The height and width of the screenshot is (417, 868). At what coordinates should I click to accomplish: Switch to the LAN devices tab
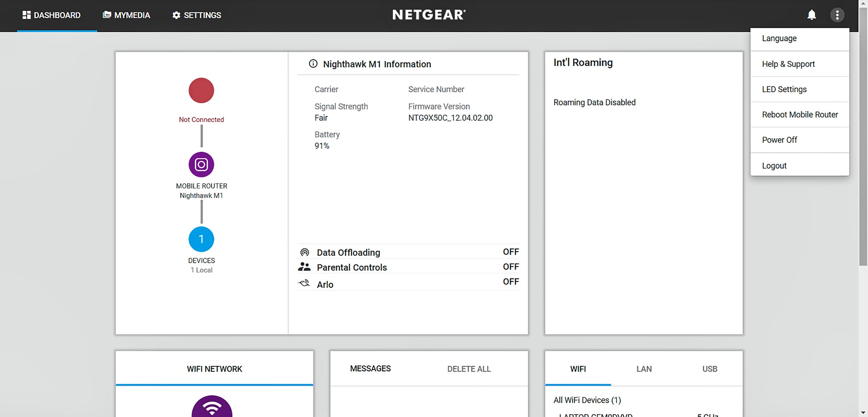(x=644, y=369)
